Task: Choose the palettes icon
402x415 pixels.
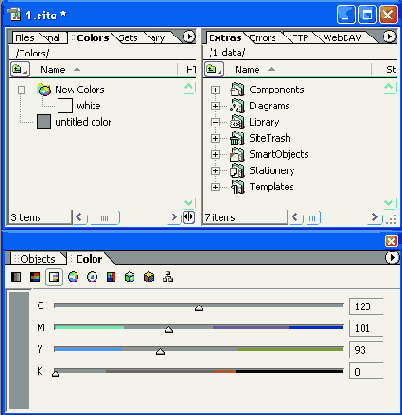Action: pyautogui.click(x=111, y=277)
